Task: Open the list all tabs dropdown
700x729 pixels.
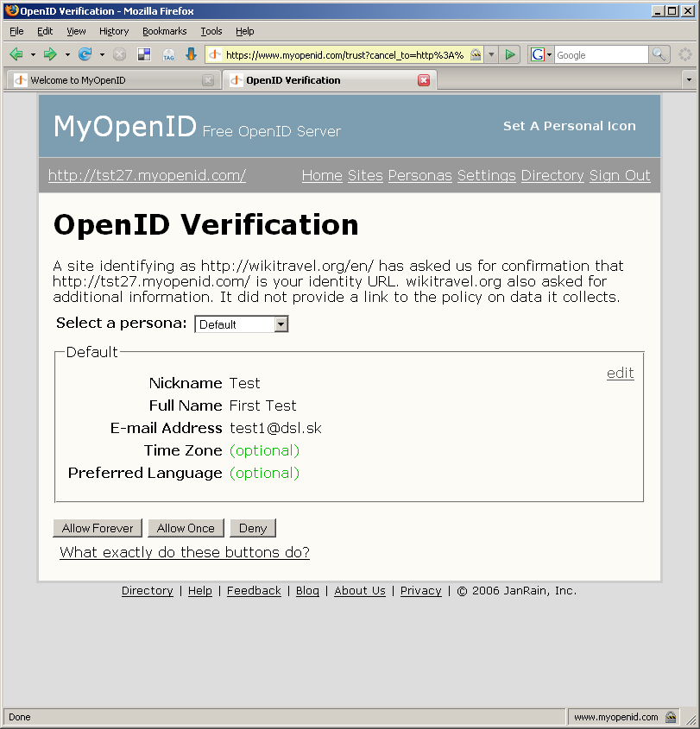Action: (689, 80)
